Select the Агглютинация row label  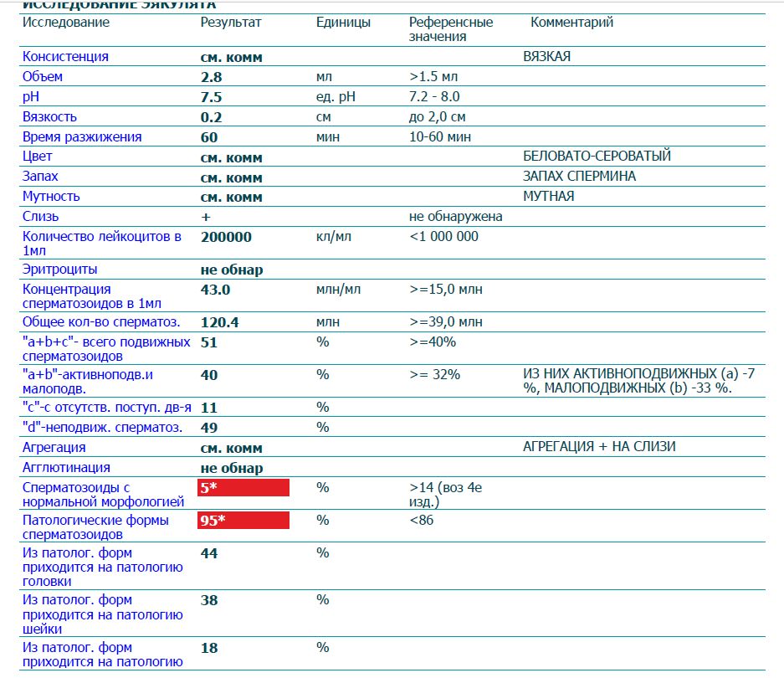click(x=66, y=468)
